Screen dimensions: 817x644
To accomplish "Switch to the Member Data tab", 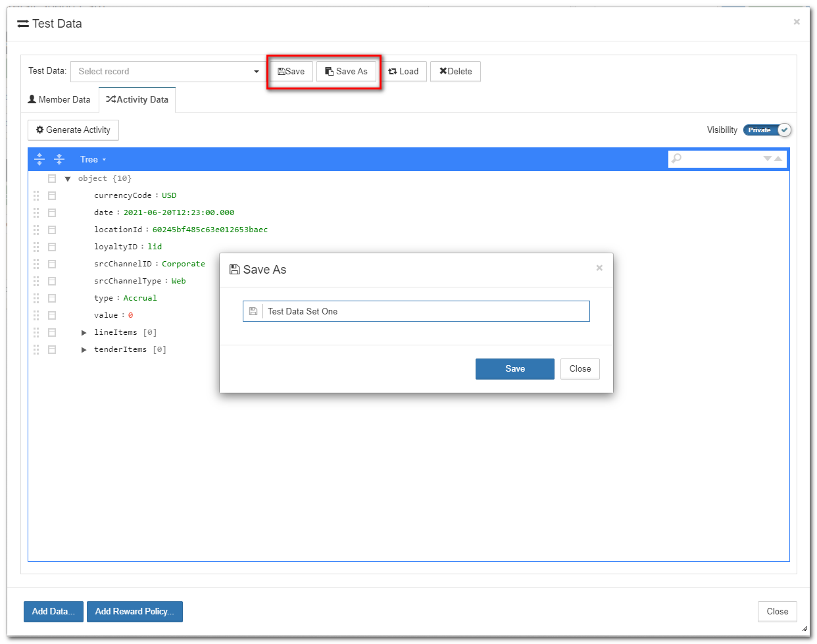I will 59,100.
